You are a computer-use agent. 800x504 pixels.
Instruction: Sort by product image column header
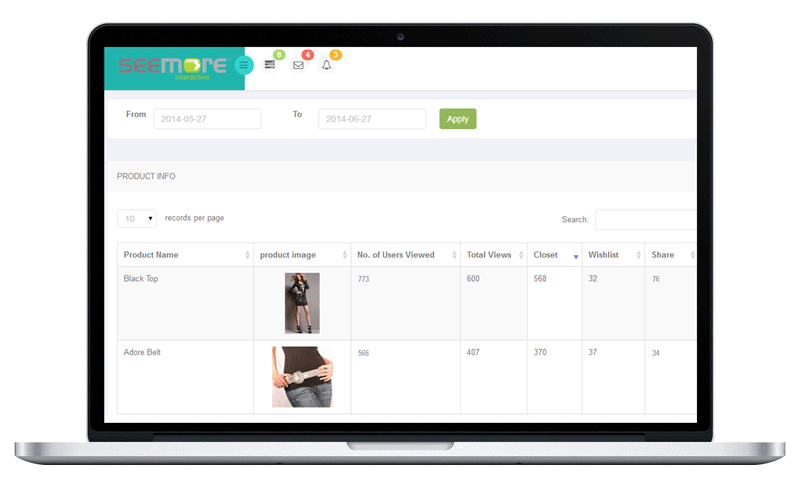pyautogui.click(x=301, y=255)
